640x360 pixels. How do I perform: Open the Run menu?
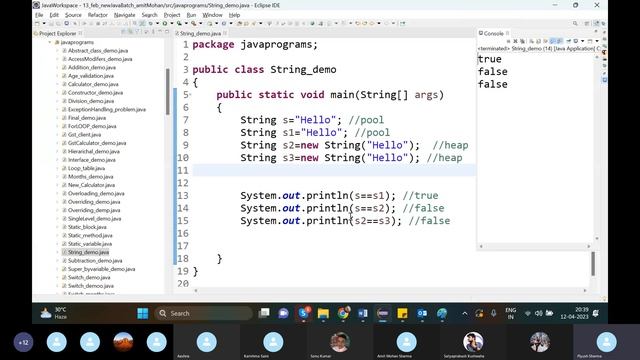click(x=191, y=15)
